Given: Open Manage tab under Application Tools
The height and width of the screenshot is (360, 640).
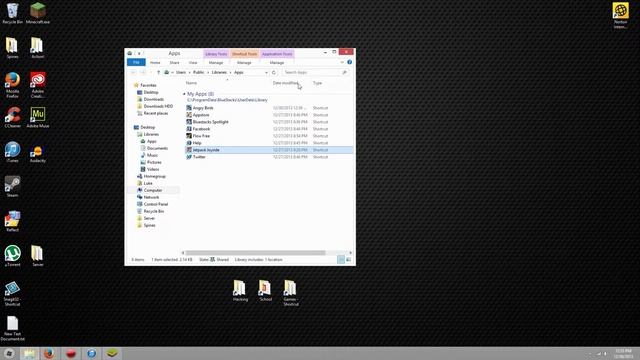Looking at the screenshot, I should pos(277,62).
